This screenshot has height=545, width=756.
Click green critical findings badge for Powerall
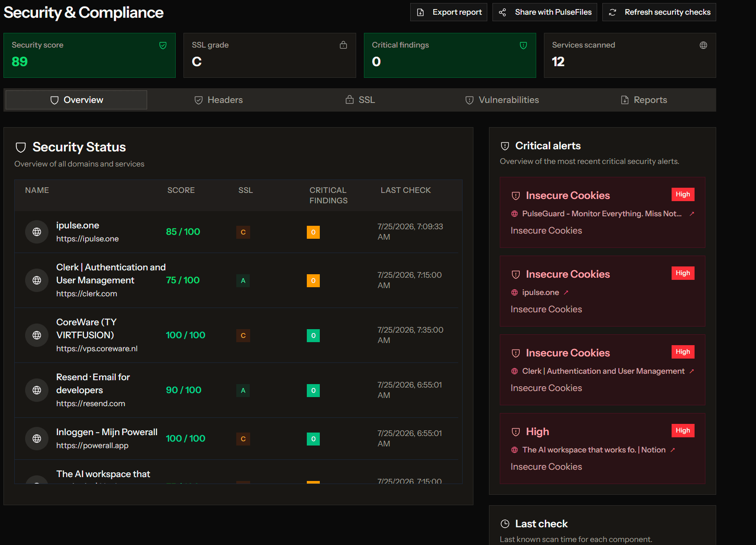coord(313,439)
